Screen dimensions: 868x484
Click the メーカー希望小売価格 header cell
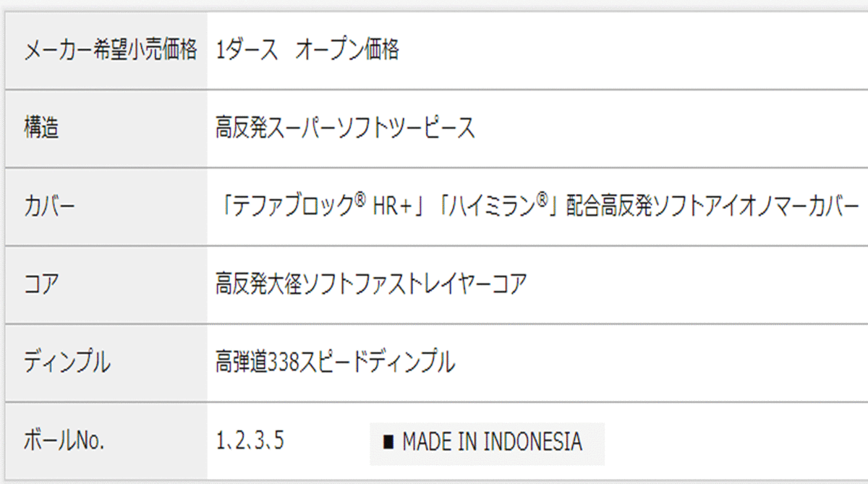pos(106,51)
